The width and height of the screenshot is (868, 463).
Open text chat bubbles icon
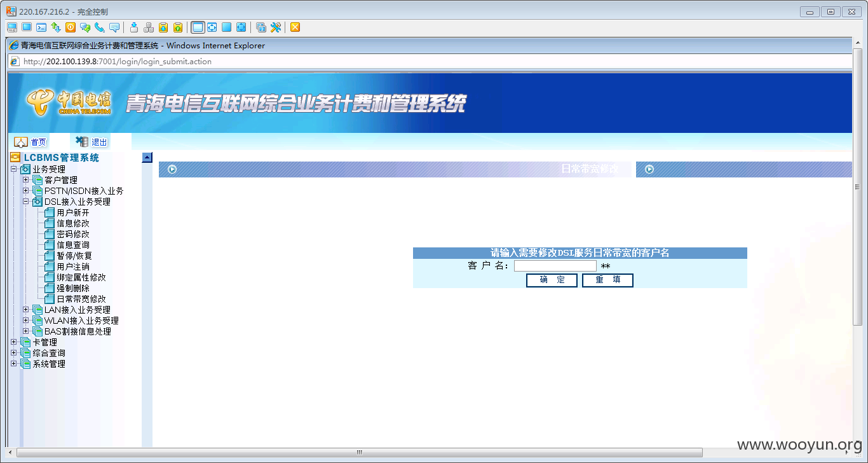click(85, 27)
